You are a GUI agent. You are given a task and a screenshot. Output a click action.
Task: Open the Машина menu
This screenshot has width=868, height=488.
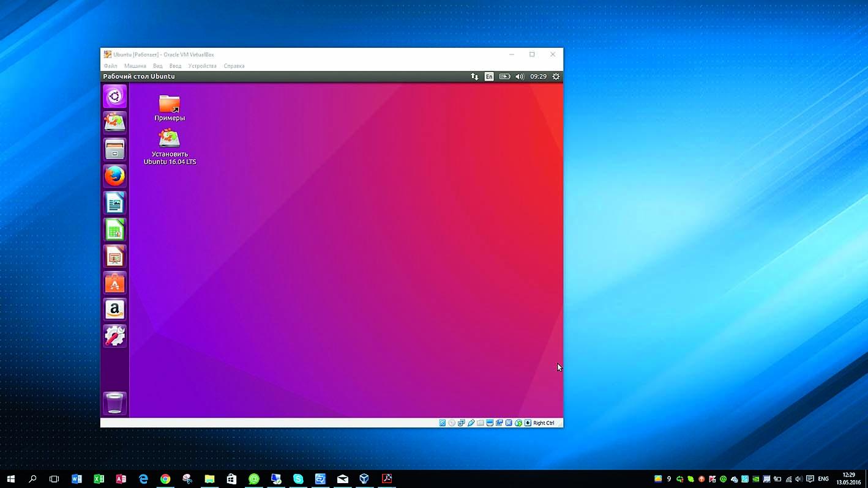135,66
